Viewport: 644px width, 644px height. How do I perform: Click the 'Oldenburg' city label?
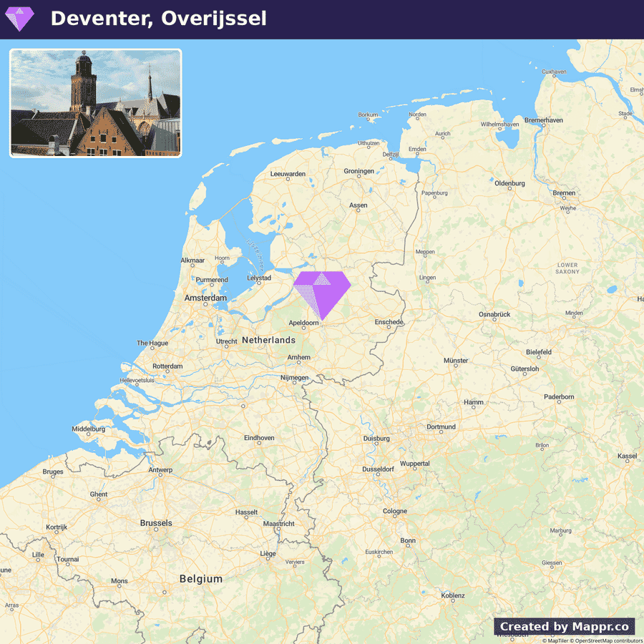tap(509, 183)
